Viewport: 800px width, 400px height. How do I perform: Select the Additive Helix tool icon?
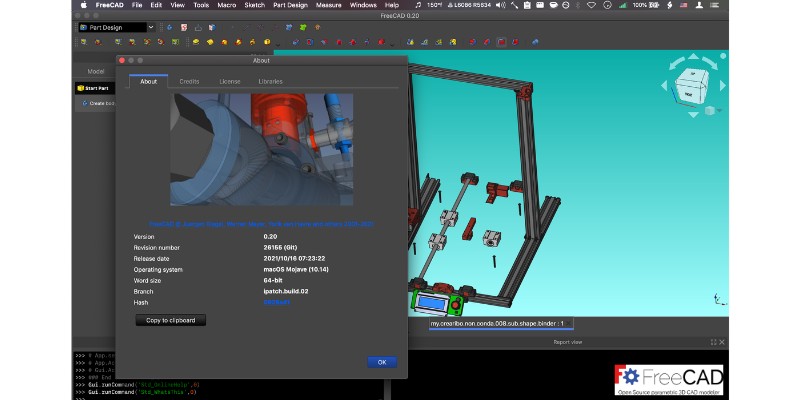click(x=253, y=42)
